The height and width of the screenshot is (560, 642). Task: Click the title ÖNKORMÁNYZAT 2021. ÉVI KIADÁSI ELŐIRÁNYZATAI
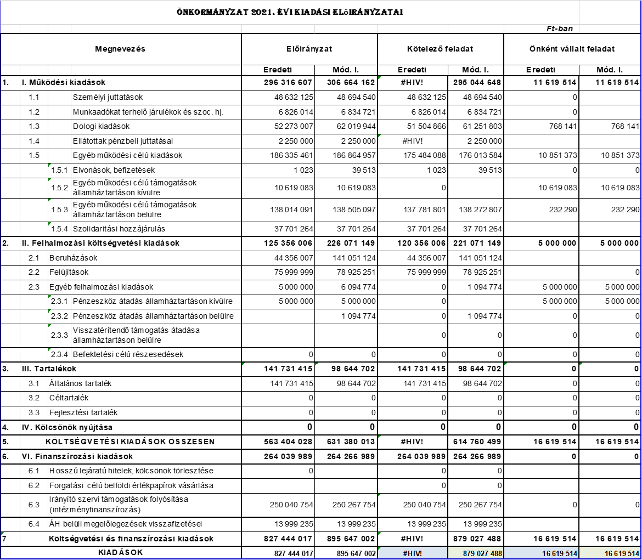[x=290, y=12]
